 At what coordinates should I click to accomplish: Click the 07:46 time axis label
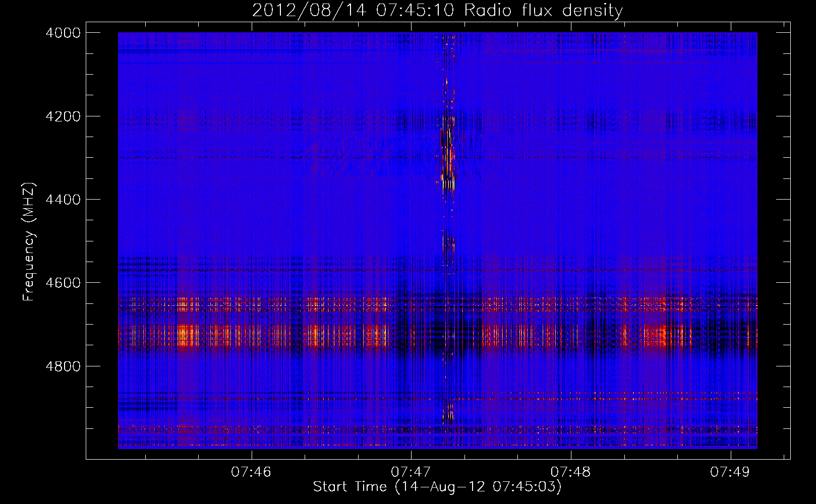coord(251,472)
